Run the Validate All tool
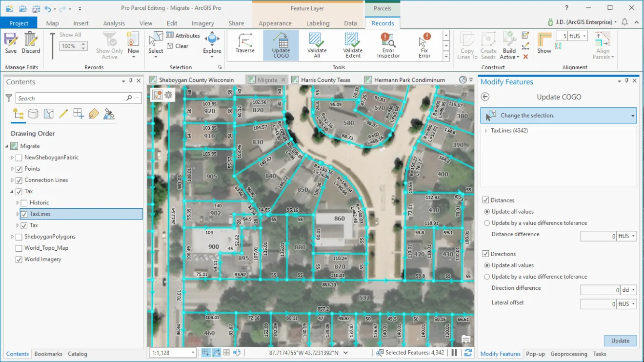 click(317, 45)
